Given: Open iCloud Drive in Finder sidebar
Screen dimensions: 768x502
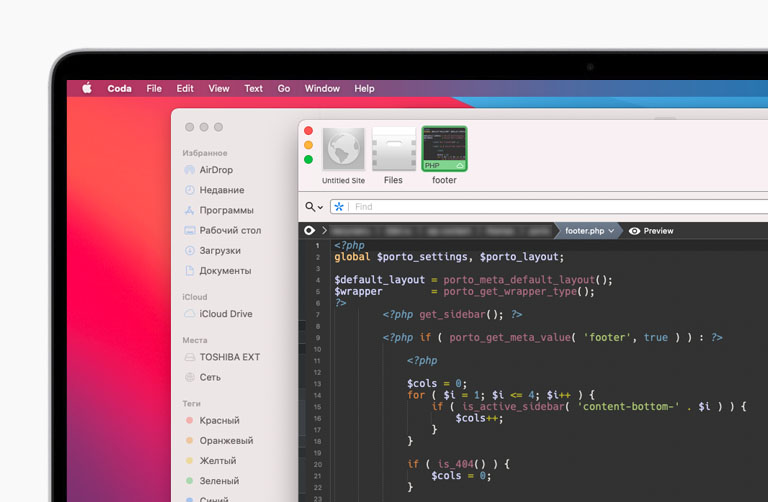Looking at the screenshot, I should coord(226,313).
